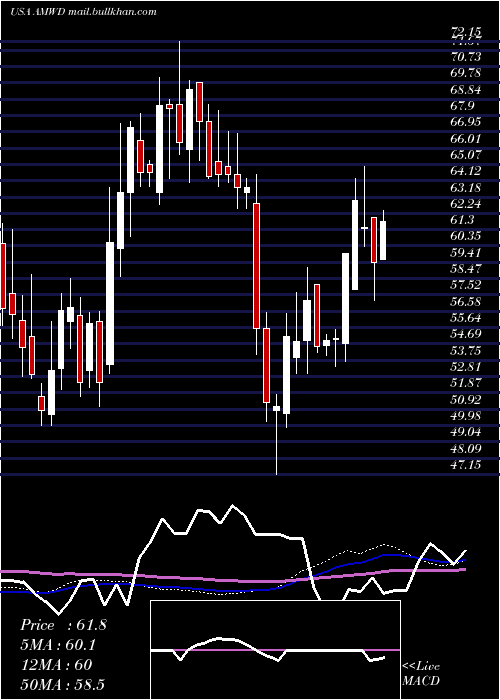Screen dimensions: 500x700
Task: Click the '<<Live MACD' label
Action: pos(421,673)
